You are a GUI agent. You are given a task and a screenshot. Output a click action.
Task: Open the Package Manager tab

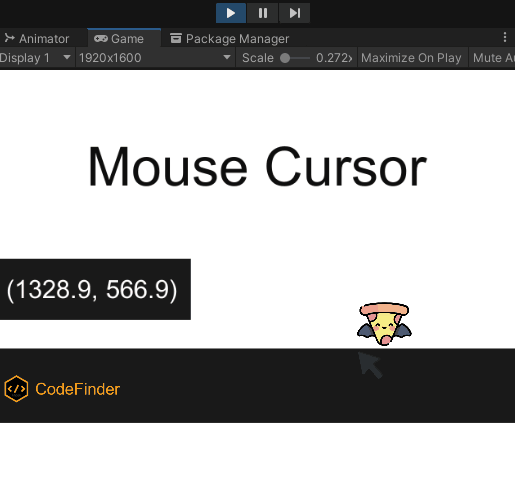coord(229,39)
